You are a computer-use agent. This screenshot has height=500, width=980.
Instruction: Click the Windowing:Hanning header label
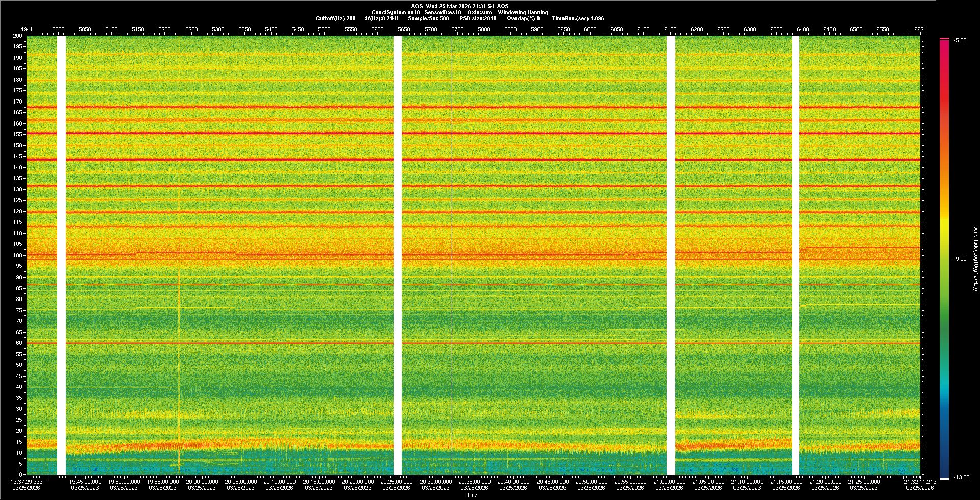tap(523, 12)
